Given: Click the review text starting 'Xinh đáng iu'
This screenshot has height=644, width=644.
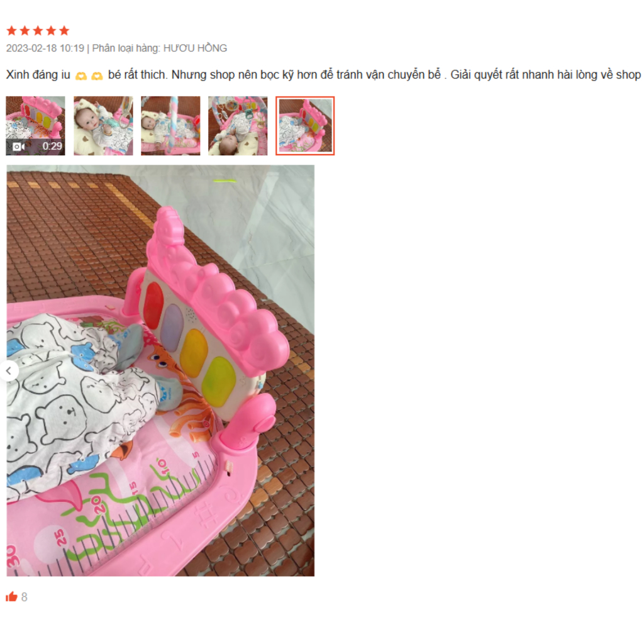Looking at the screenshot, I should click(323, 75).
